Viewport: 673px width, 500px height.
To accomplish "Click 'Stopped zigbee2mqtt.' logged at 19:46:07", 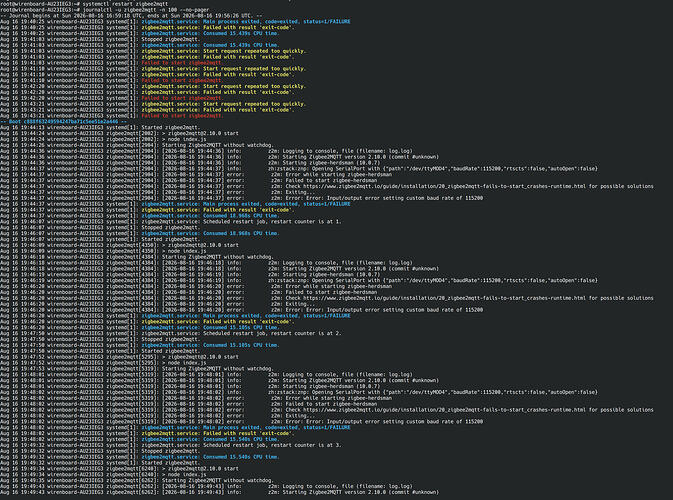I will point(170,227).
